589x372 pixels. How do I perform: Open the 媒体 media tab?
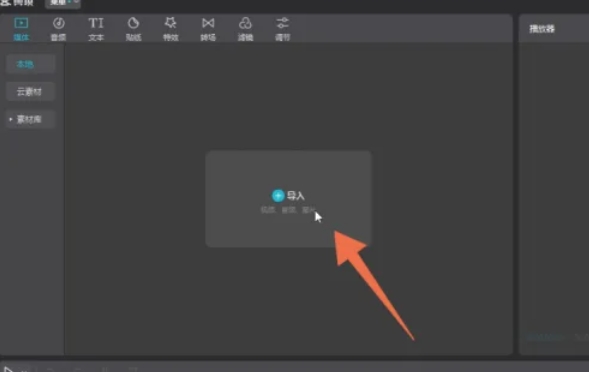point(21,29)
